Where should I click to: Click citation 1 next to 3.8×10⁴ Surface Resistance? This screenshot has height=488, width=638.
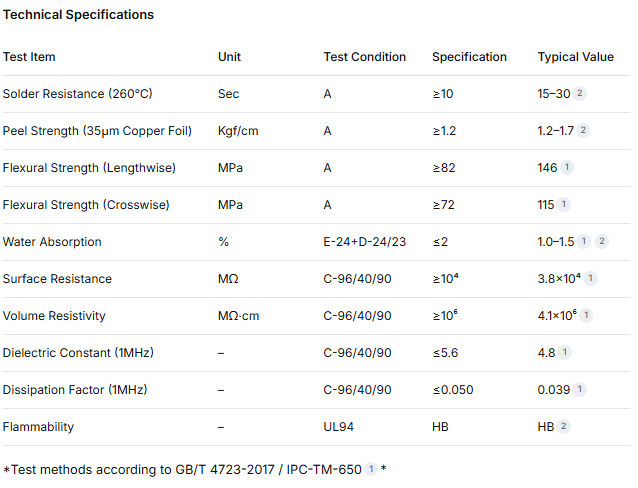(590, 278)
